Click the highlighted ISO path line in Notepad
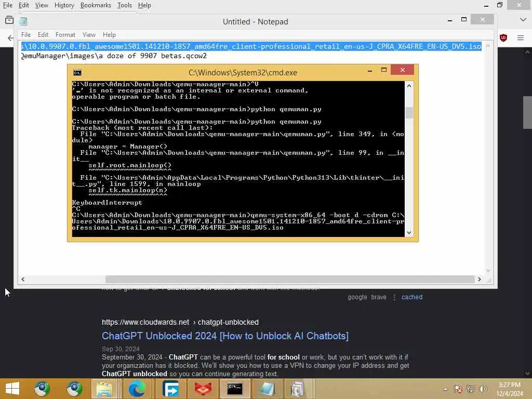532x399 pixels. click(x=251, y=46)
